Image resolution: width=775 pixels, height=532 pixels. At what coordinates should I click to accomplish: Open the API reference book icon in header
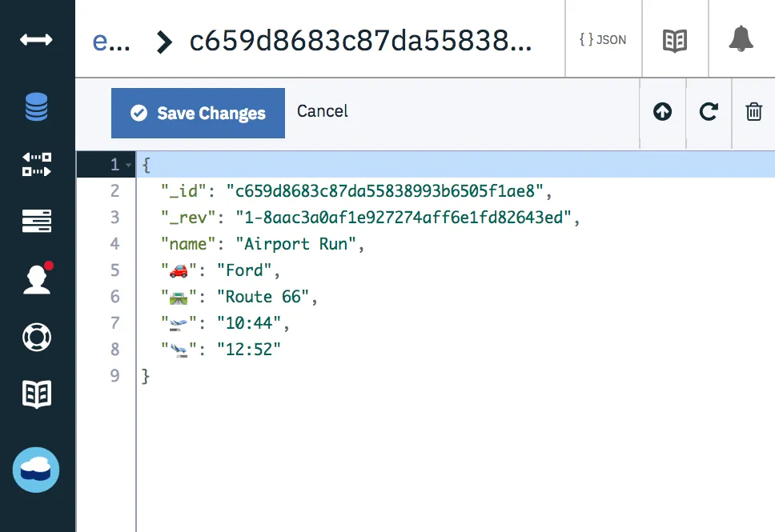click(x=675, y=41)
